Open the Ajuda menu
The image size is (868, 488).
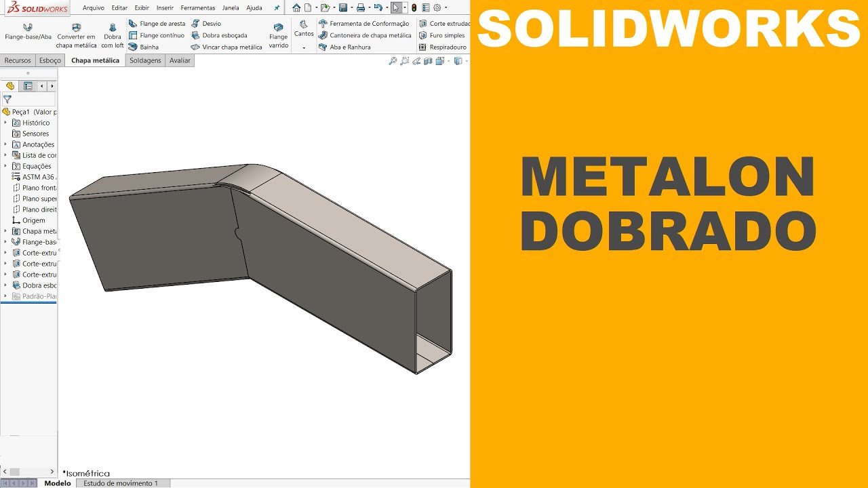click(254, 8)
